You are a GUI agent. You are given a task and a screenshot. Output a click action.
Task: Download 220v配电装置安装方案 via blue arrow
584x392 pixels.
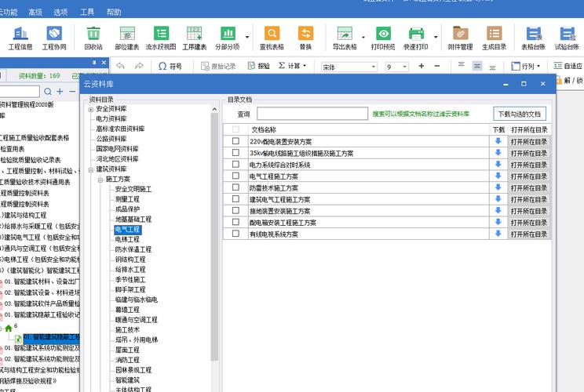click(x=498, y=141)
